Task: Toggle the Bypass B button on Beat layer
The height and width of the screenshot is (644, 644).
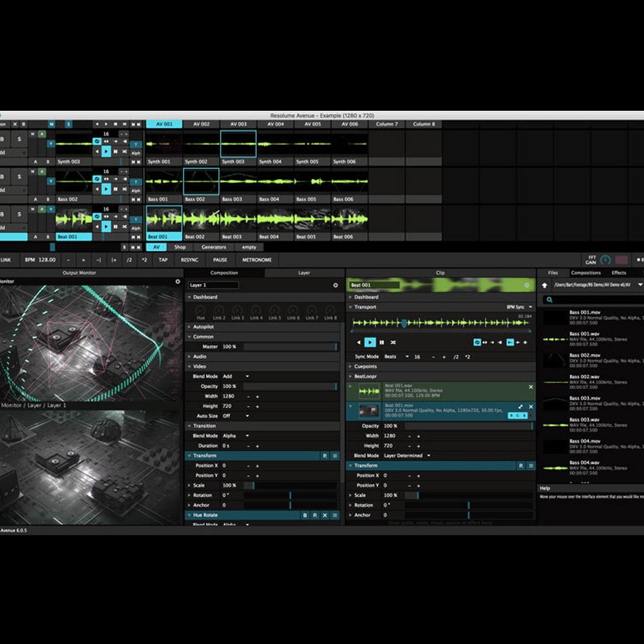Action: (x=3, y=214)
